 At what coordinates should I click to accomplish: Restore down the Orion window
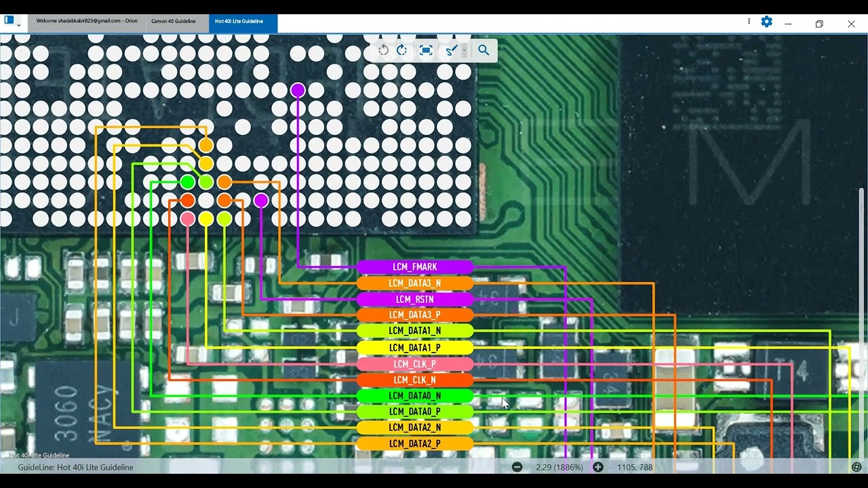tap(819, 24)
